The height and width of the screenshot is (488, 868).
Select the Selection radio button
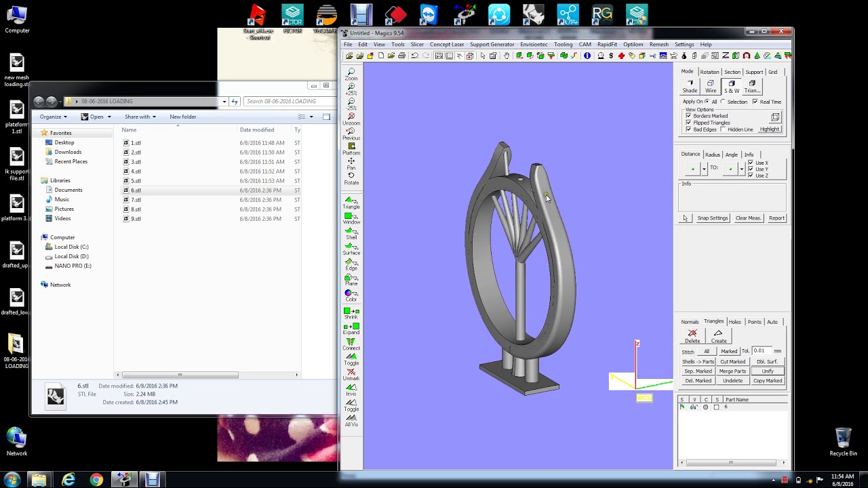pyautogui.click(x=722, y=102)
